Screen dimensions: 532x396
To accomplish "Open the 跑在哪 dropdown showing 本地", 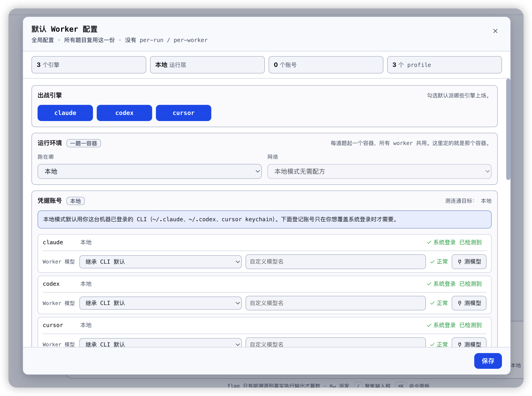I will (149, 171).
